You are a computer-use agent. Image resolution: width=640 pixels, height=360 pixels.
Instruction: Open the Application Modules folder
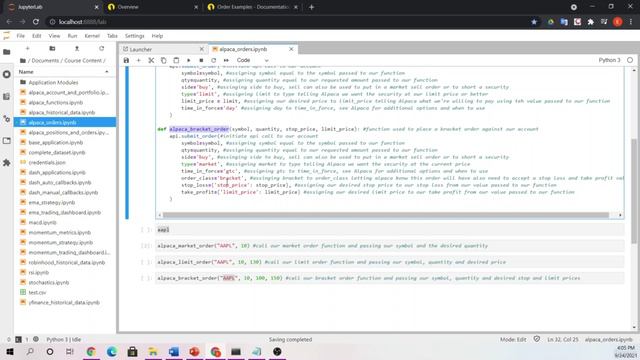coord(65,82)
